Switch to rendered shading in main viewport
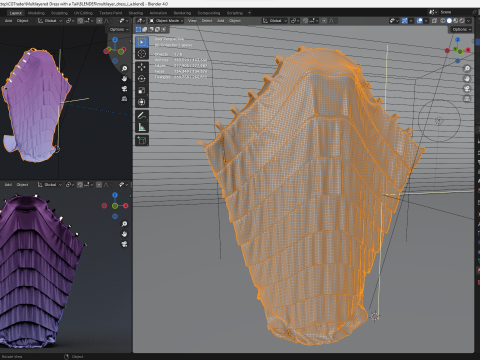Image resolution: width=480 pixels, height=360 pixels. [462, 21]
